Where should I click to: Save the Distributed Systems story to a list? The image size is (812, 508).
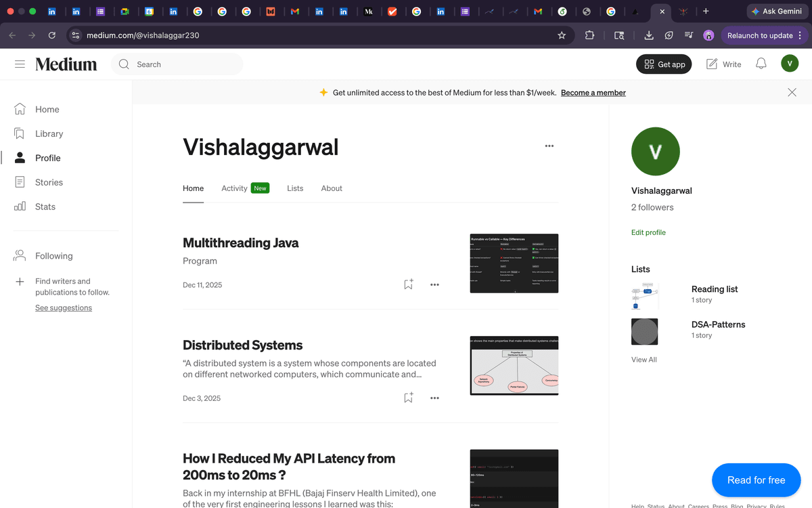408,398
